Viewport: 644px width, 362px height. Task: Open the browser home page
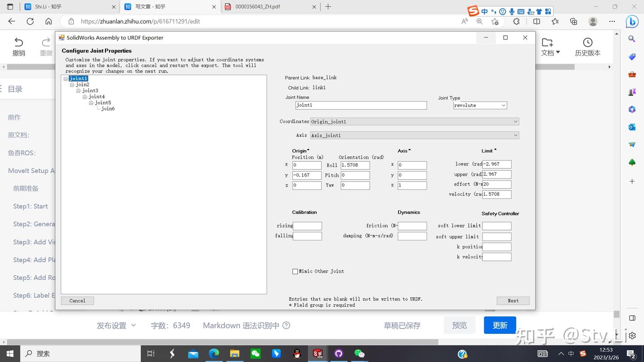(x=49, y=21)
